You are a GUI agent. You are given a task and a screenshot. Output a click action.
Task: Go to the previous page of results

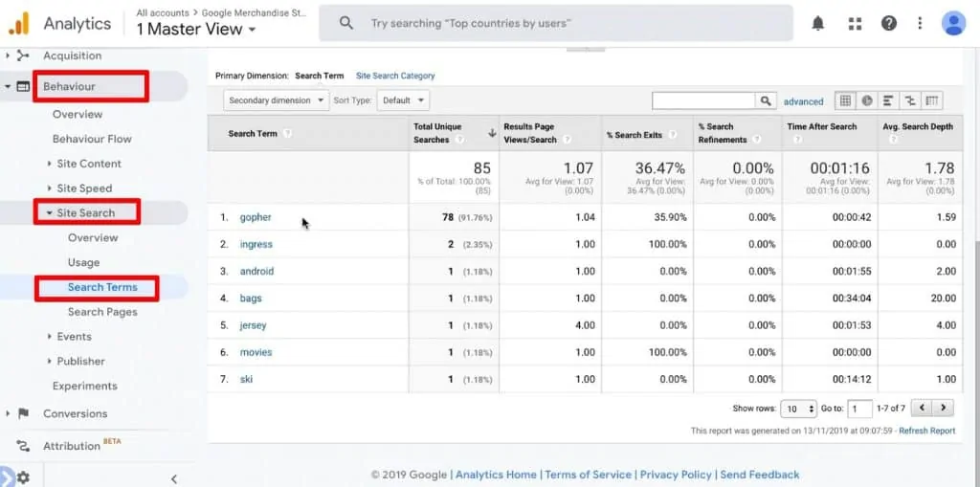[x=922, y=409]
